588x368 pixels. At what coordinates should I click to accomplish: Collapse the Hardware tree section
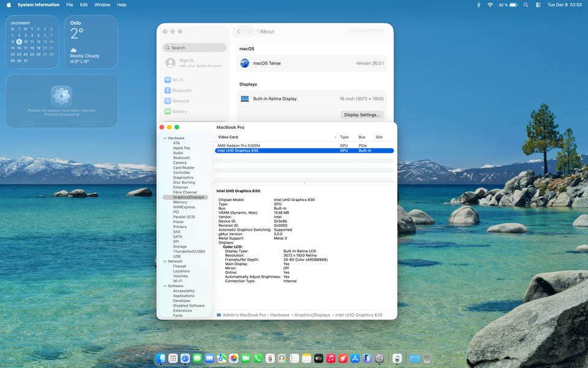coord(164,138)
